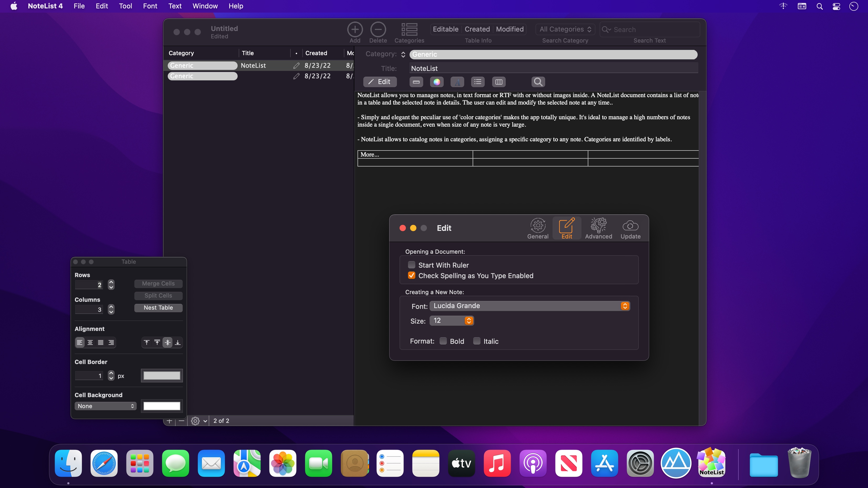
Task: Click the minus icon beside the gear below the note list
Action: point(181,421)
